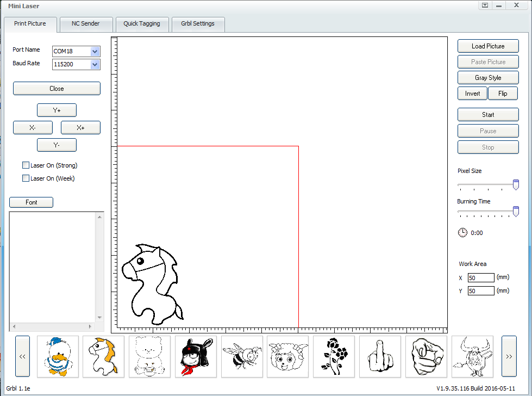
Task: Click the Work Area X input field
Action: tap(481, 277)
